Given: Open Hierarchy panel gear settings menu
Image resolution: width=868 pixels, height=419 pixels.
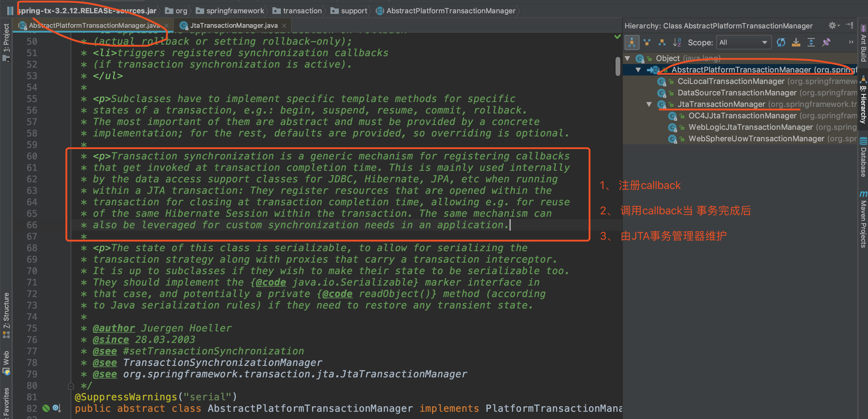Looking at the screenshot, I should (x=834, y=26).
